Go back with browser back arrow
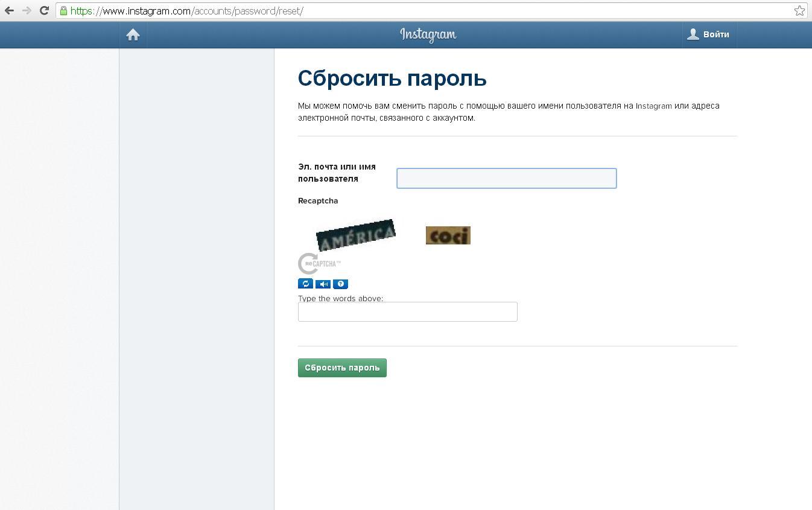 9,11
